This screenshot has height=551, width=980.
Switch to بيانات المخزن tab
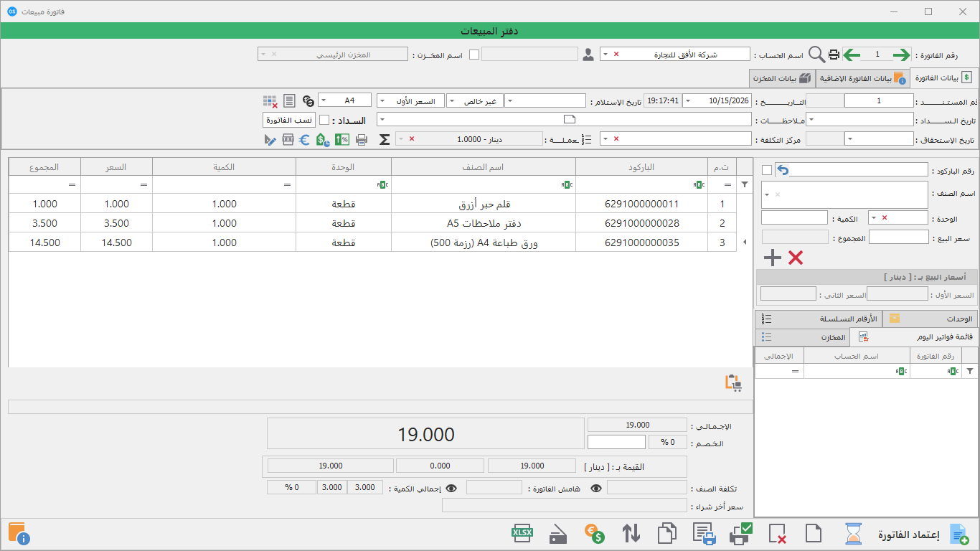[781, 78]
